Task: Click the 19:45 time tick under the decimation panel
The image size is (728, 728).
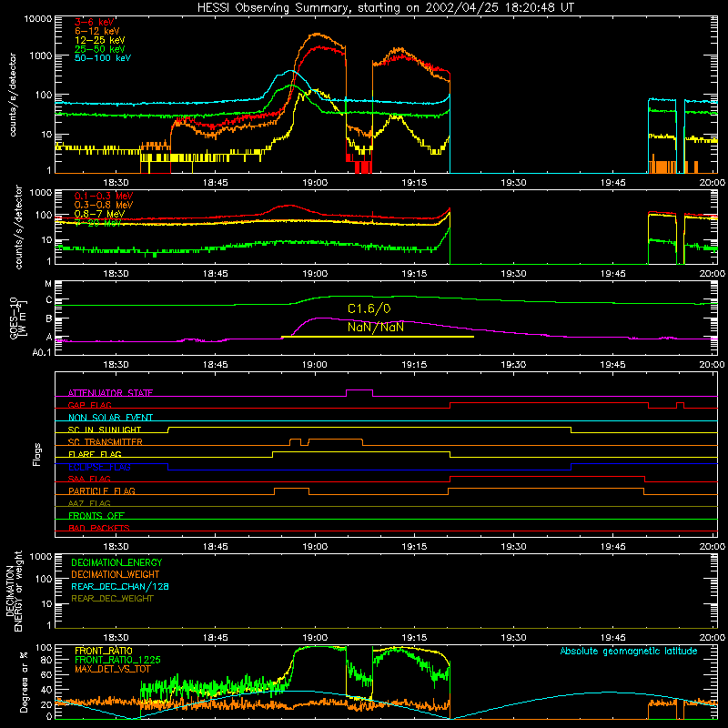Action: pos(612,638)
